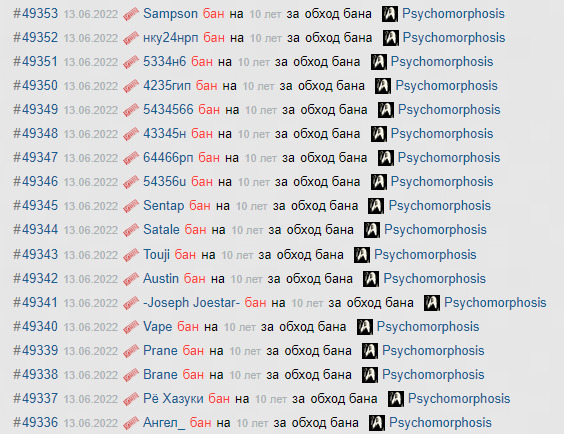This screenshot has width=564, height=434.
Task: Open user Satale profile link
Action: point(161,230)
